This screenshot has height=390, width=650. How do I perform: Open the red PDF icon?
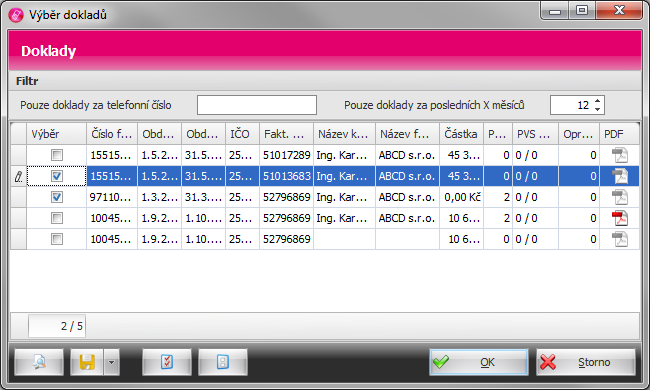pos(620,218)
